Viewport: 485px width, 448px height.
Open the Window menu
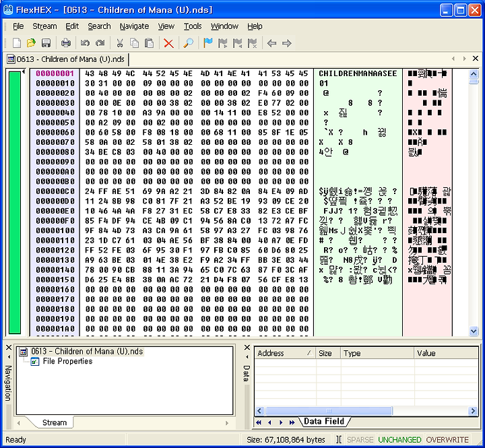(224, 26)
